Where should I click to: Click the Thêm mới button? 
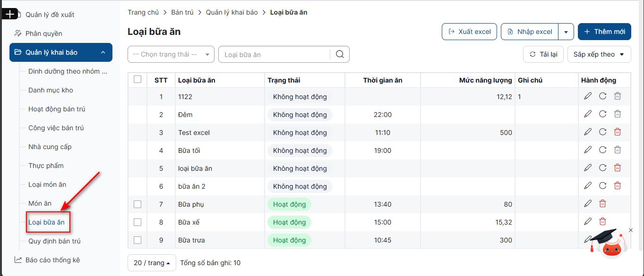(604, 32)
